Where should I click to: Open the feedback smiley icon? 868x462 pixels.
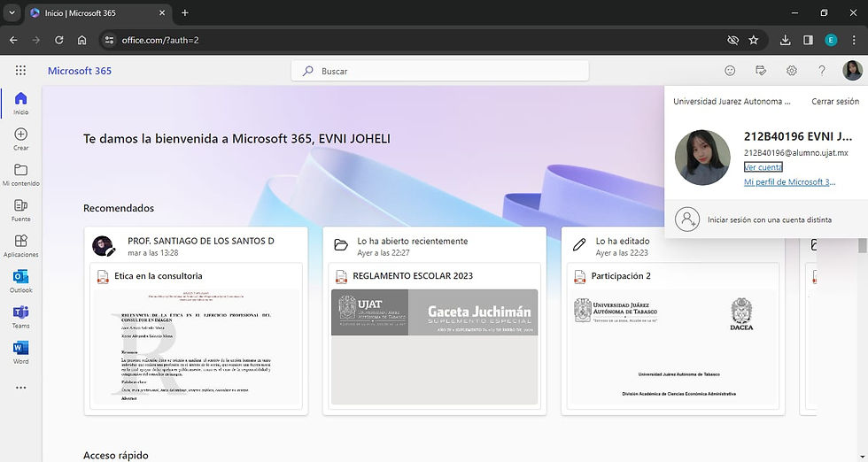730,70
